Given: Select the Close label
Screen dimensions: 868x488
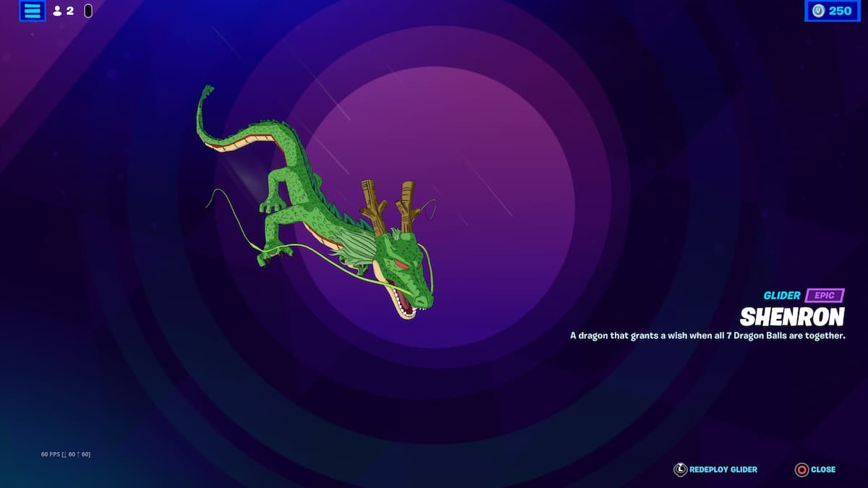Looking at the screenshot, I should pyautogui.click(x=823, y=470).
